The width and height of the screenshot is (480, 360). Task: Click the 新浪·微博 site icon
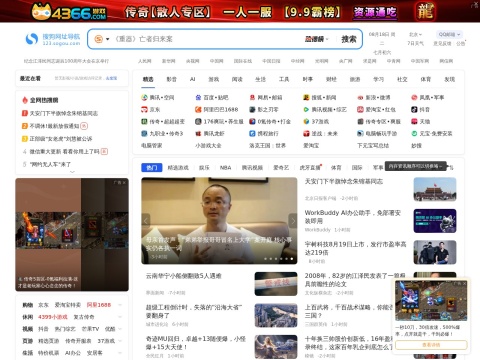pos(360,97)
